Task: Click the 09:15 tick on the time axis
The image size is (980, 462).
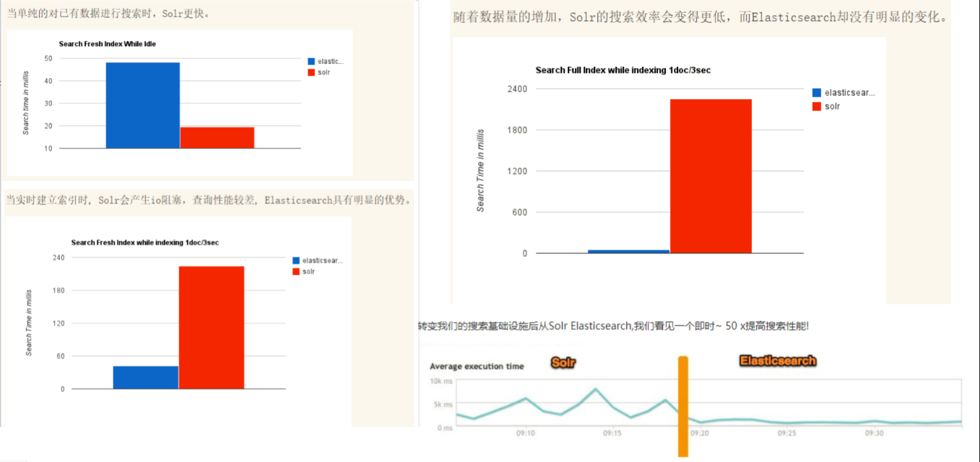Action: click(x=612, y=433)
